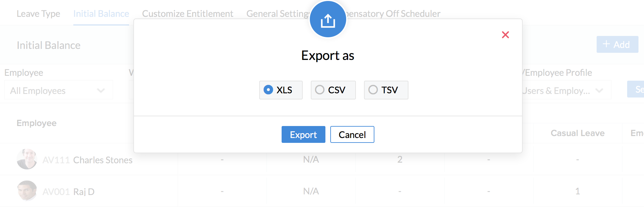Open Charles Stones employee name
Image resolution: width=644 pixels, height=207 pixels.
tap(103, 160)
